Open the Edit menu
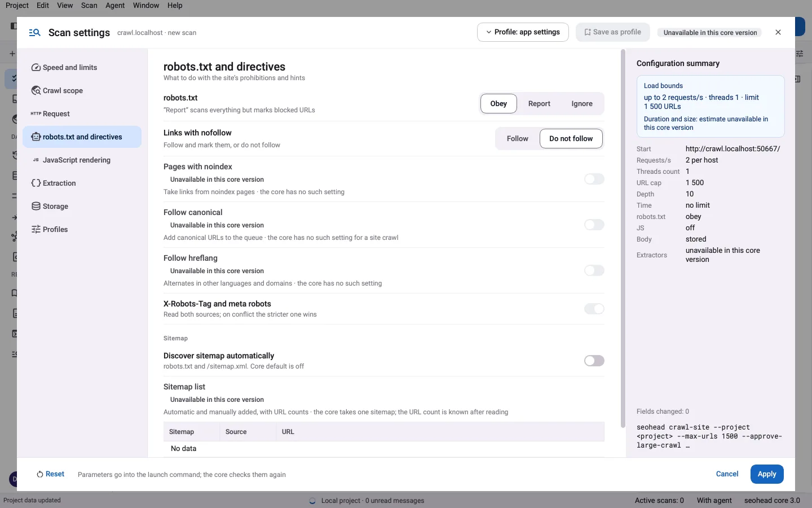This screenshot has width=812, height=508. coord(43,5)
